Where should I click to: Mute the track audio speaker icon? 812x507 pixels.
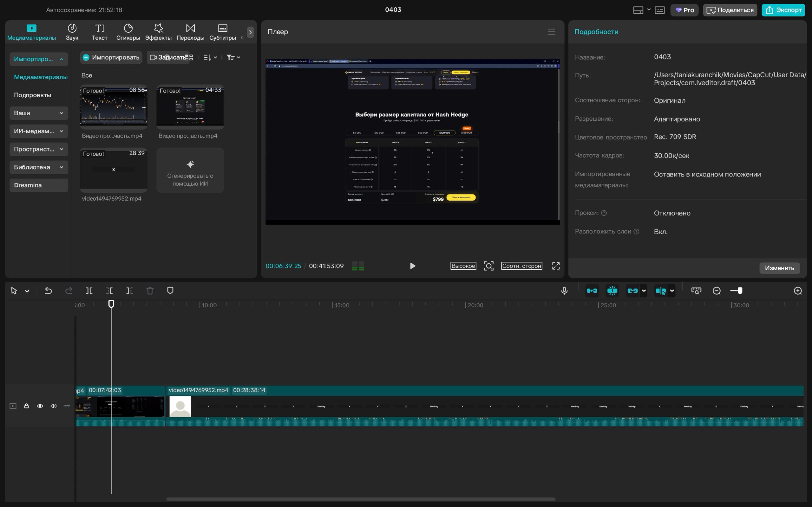[x=53, y=406]
